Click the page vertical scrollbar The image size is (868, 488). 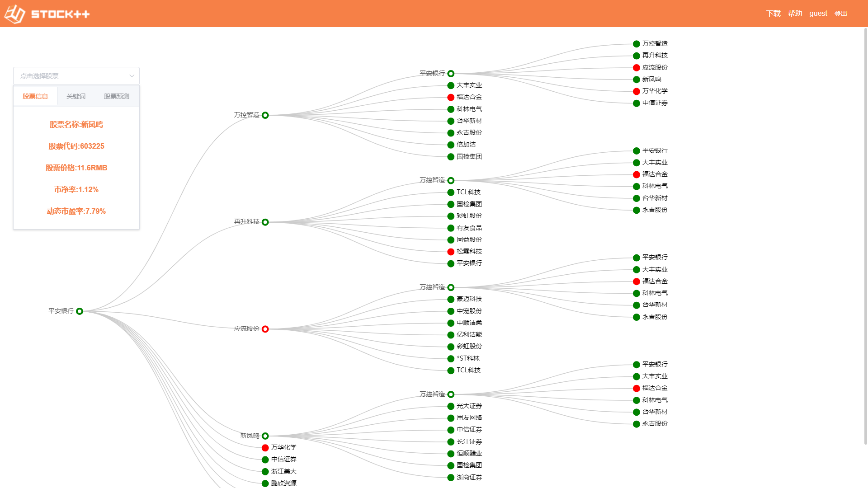[x=866, y=236]
